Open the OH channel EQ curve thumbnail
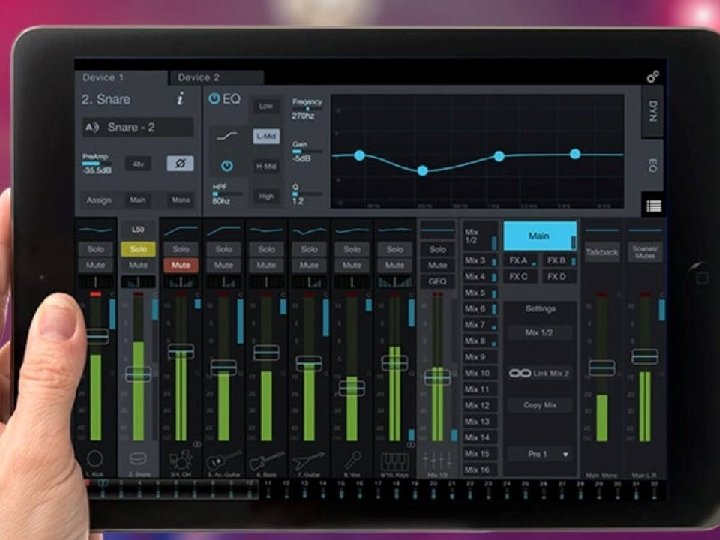 181,231
